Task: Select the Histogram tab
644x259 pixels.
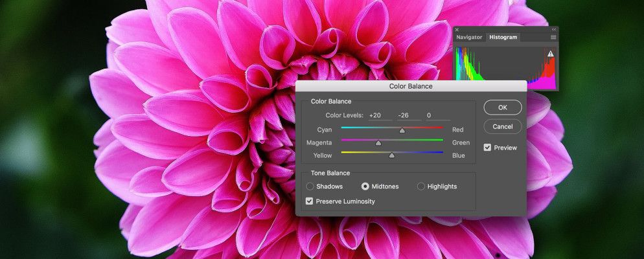Action: click(503, 37)
